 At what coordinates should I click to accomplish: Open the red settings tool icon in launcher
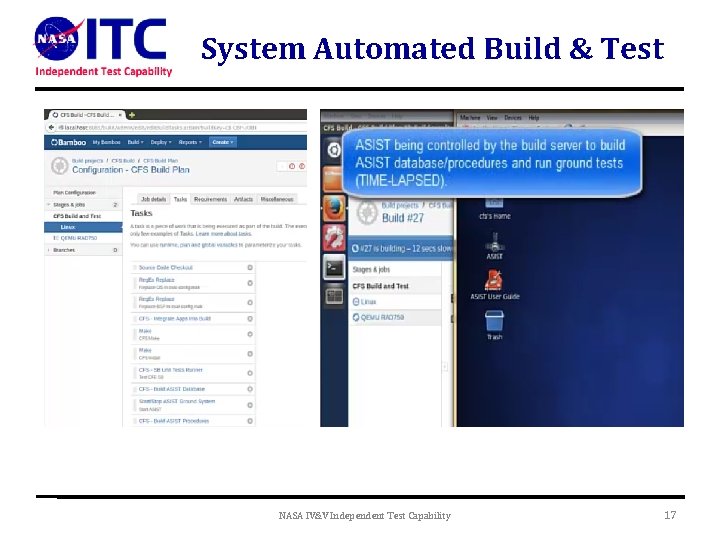click(334, 237)
